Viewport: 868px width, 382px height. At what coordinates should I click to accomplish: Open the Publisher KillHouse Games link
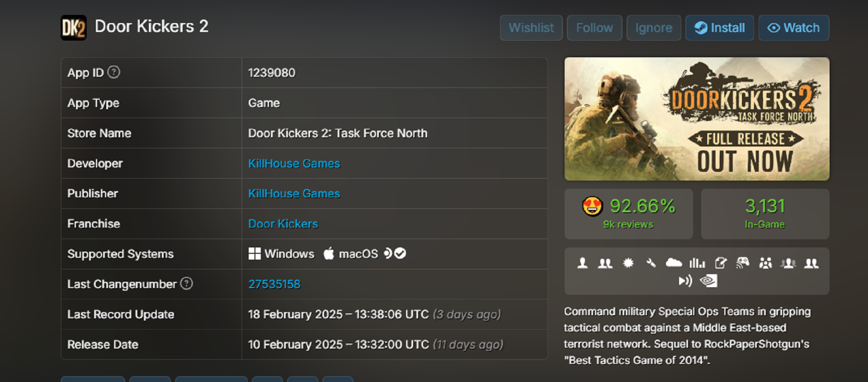pos(294,194)
